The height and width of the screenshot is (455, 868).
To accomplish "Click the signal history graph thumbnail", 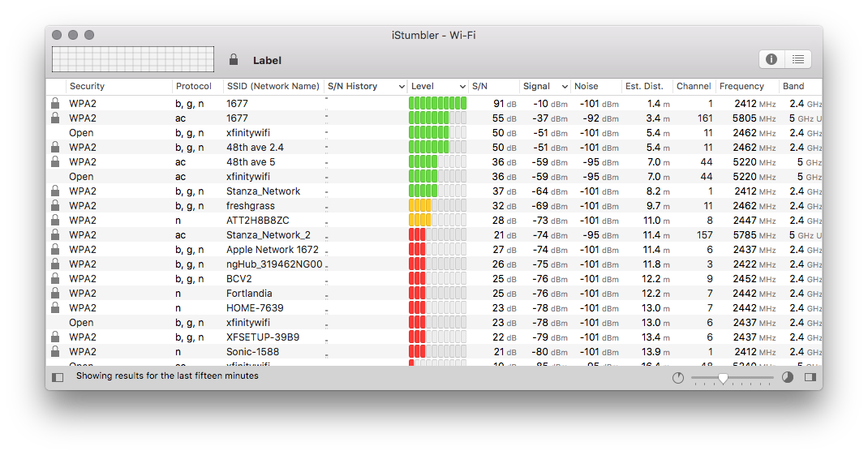I will pos(133,59).
